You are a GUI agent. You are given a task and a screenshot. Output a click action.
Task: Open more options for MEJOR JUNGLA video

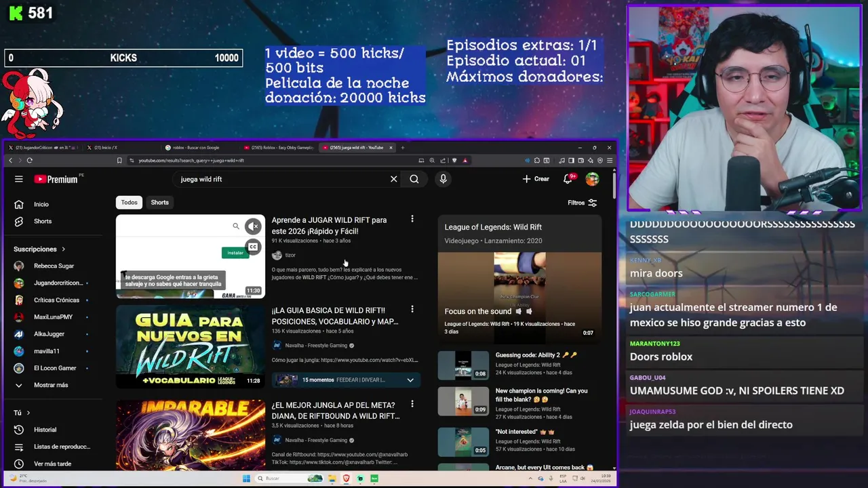(412, 404)
